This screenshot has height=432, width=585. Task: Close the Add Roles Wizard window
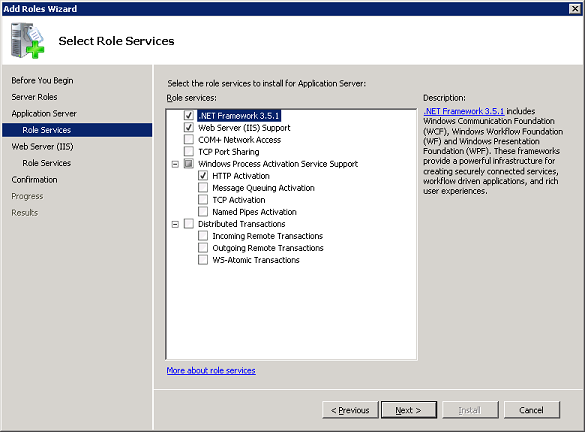click(x=575, y=9)
